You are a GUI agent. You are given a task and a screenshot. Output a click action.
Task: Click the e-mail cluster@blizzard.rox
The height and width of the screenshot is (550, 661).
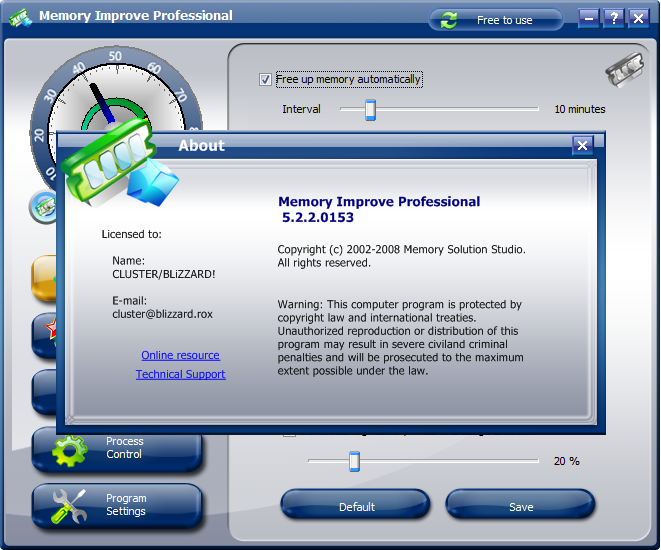pos(162,314)
